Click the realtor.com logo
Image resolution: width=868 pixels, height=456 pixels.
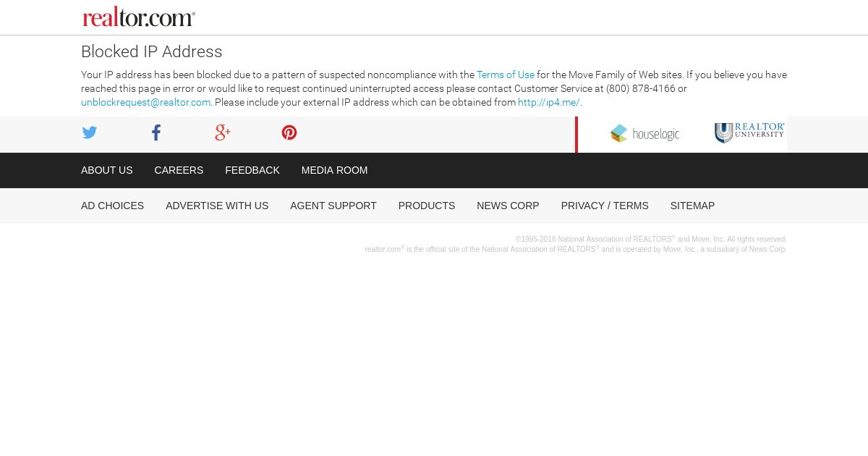point(139,17)
